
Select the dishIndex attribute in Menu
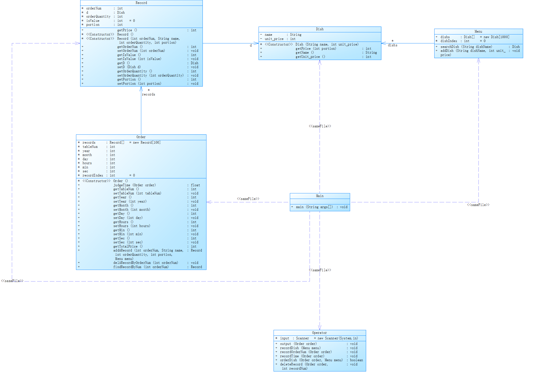pyautogui.click(x=449, y=41)
